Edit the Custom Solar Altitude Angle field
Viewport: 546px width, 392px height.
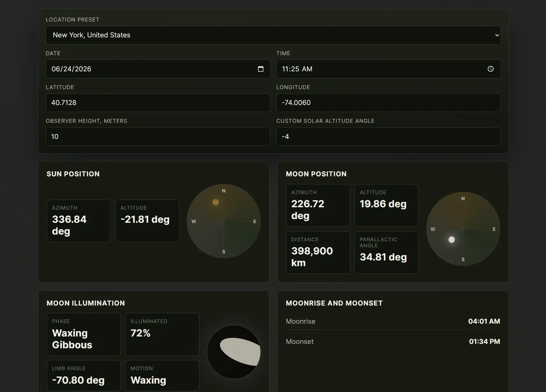[388, 136]
